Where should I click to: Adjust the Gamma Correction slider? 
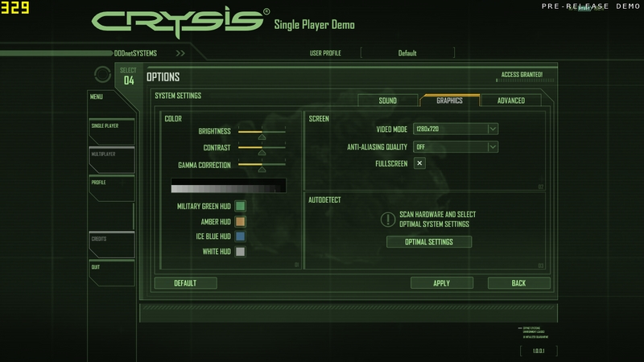point(262,167)
